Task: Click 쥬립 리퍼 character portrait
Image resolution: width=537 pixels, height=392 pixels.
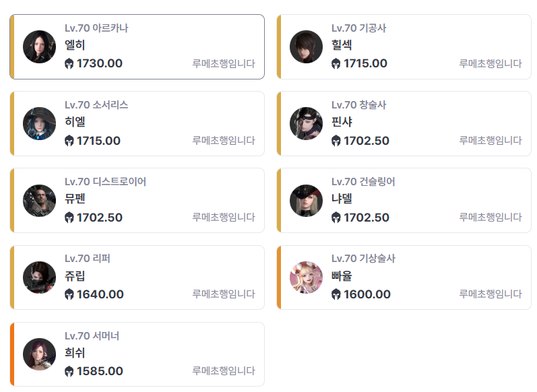Action: pyautogui.click(x=39, y=277)
